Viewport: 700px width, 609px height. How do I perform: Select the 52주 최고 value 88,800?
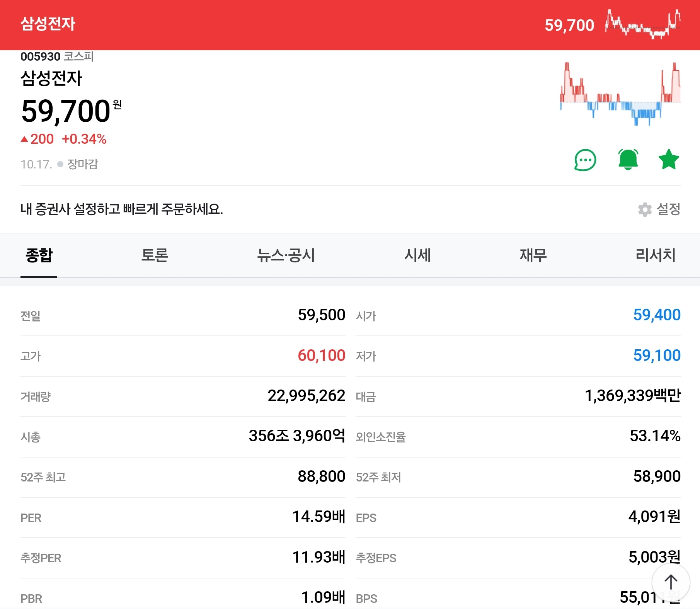tap(322, 476)
